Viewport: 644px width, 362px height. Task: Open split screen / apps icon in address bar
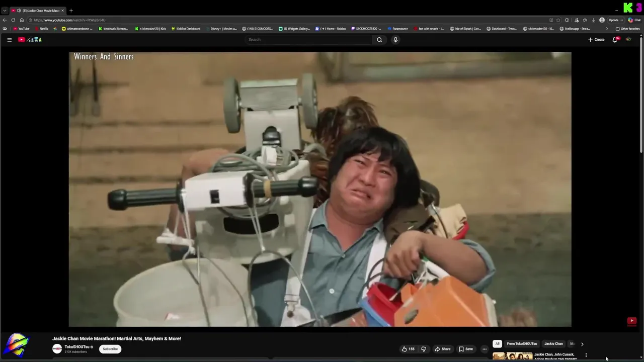(551, 20)
